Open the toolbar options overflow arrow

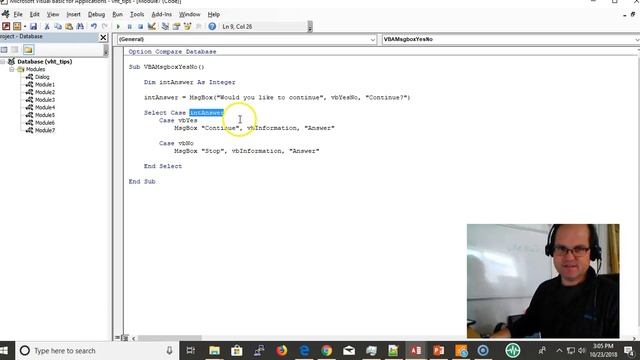click(310, 27)
